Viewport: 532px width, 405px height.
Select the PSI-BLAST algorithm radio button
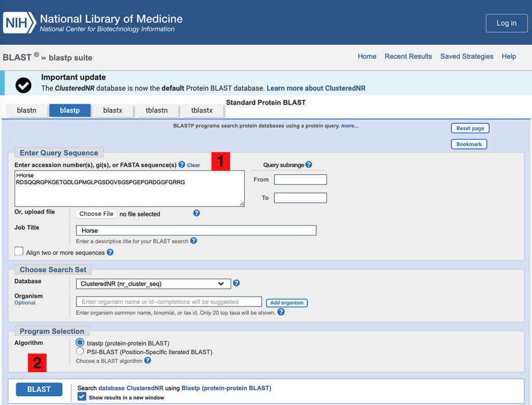click(79, 351)
